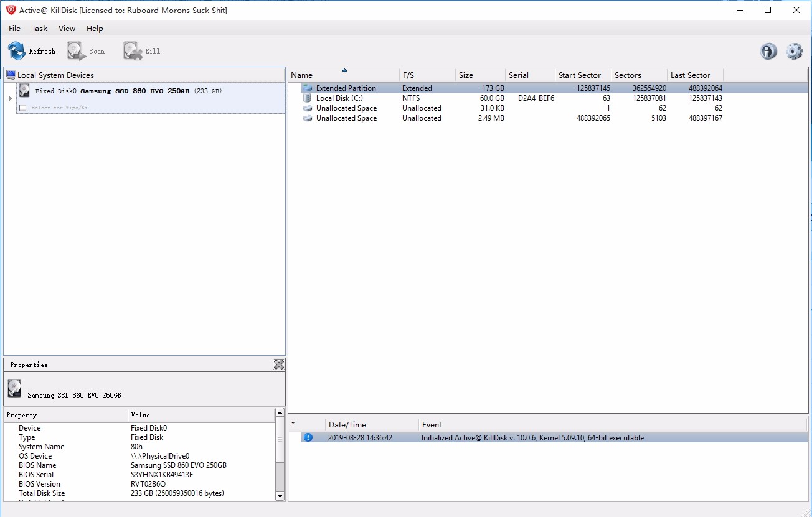Click the Extended Partition row icon
The height and width of the screenshot is (517, 812).
(308, 88)
